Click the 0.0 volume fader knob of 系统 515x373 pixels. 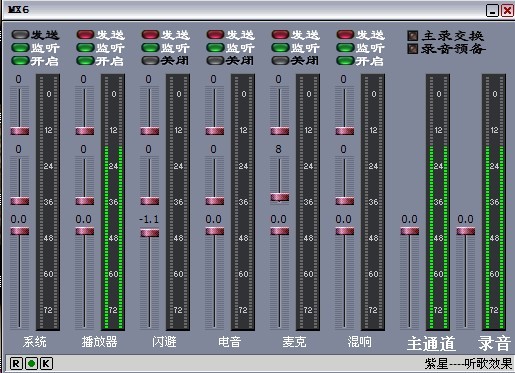(x=20, y=231)
